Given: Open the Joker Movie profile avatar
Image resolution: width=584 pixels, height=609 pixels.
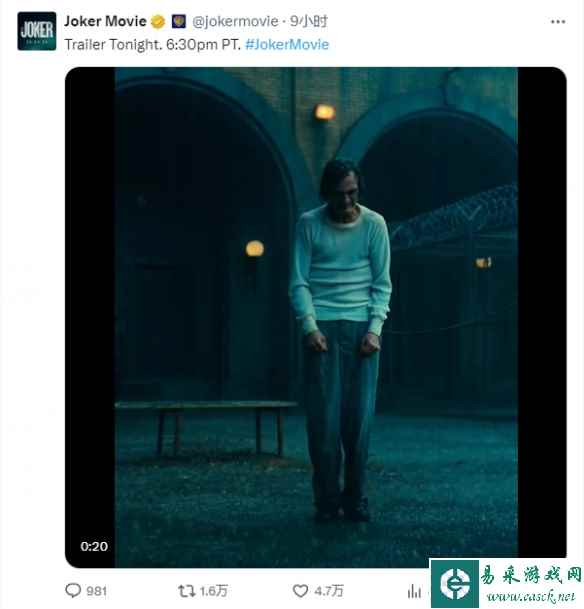Looking at the screenshot, I should [x=36, y=31].
